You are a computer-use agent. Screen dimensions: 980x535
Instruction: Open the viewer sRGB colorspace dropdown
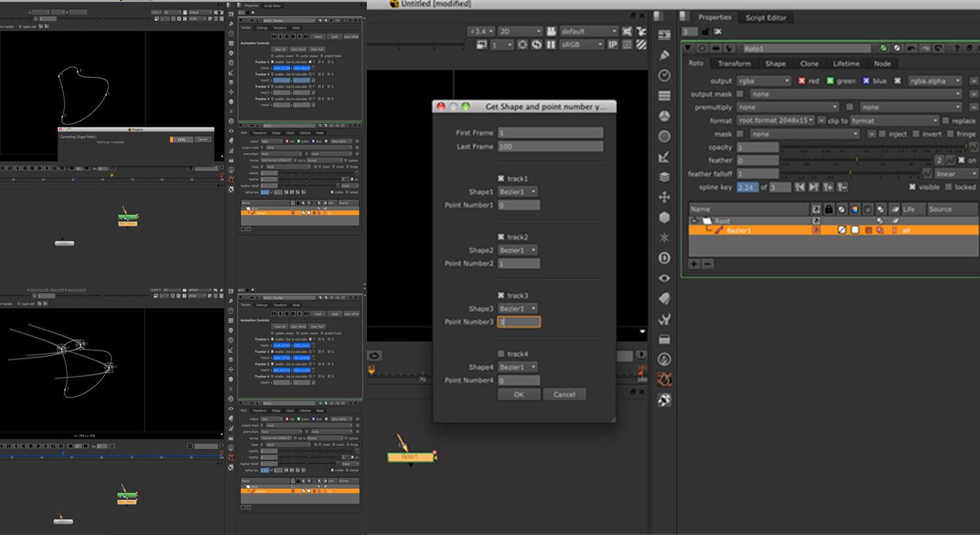point(581,45)
